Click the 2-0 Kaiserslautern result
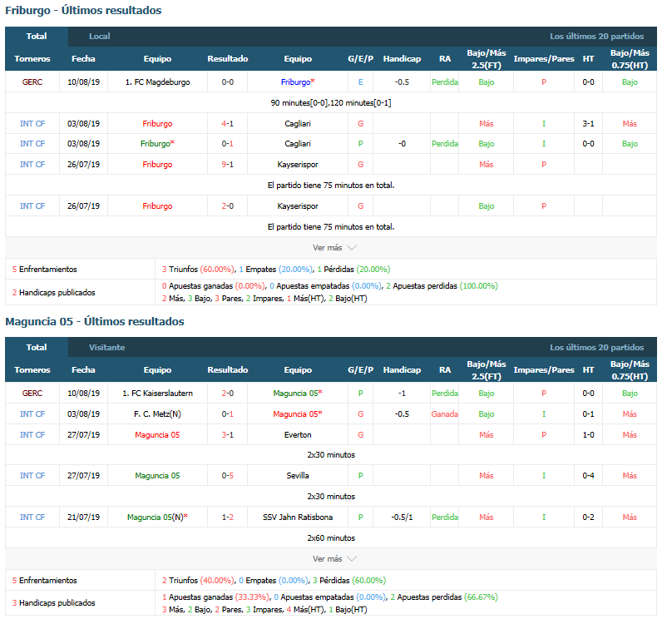The width and height of the screenshot is (672, 619). 228,393
